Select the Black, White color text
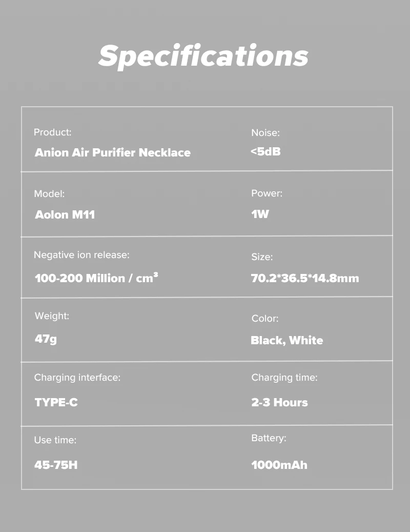This screenshot has width=410, height=532. point(286,340)
